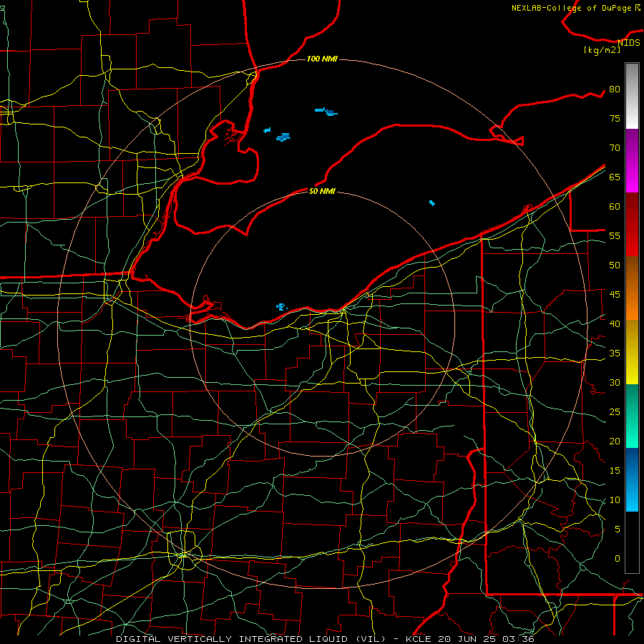The height and width of the screenshot is (644, 644).
Task: Click the 35 value on the color scale
Action: (615, 353)
